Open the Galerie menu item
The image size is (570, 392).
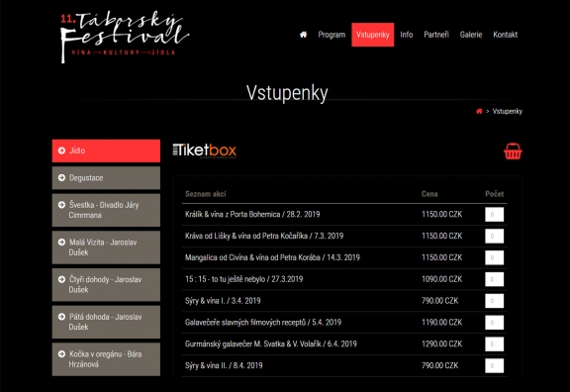pos(471,35)
